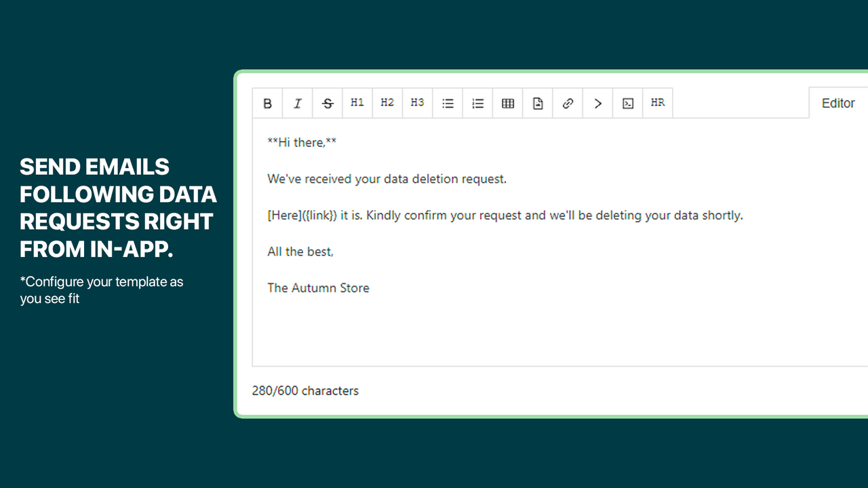Apply italic formatting
The image size is (868, 488).
tap(298, 104)
